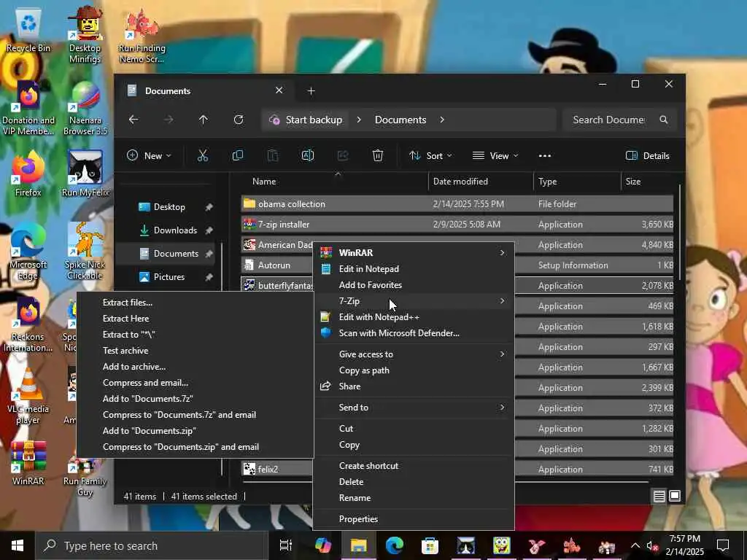Open Desktop Minifigs desktop shortcut
Viewport: 747px width, 560px height.
85,34
